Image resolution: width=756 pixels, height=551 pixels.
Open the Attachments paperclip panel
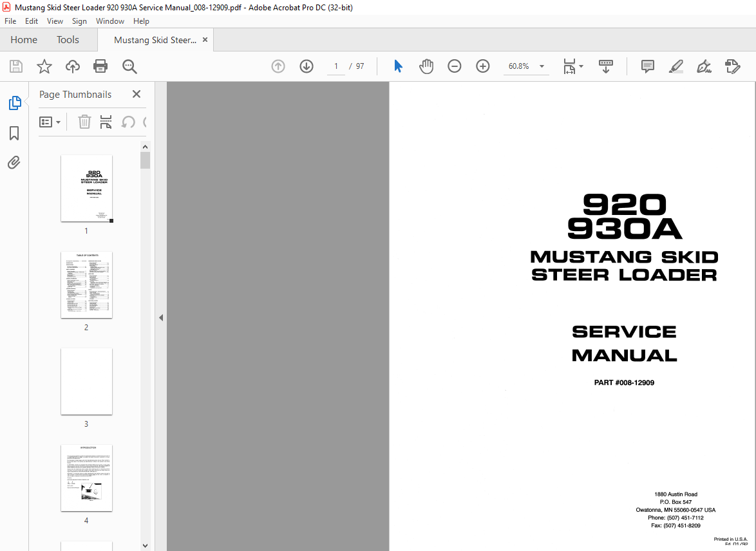[x=14, y=162]
